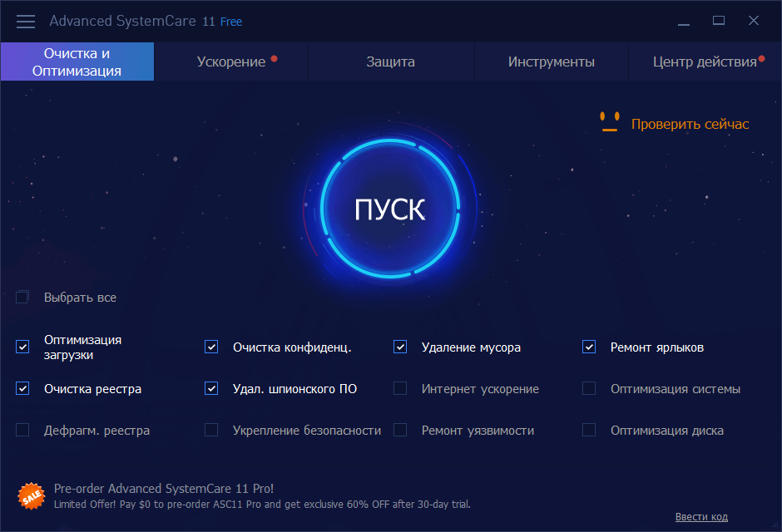
Task: Click the Free edition label
Action: click(231, 22)
